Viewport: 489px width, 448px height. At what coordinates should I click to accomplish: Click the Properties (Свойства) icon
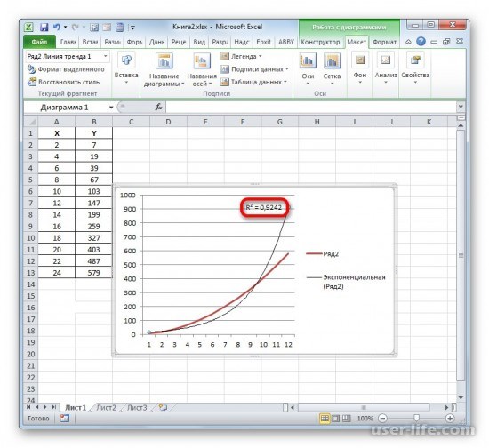coord(415,60)
